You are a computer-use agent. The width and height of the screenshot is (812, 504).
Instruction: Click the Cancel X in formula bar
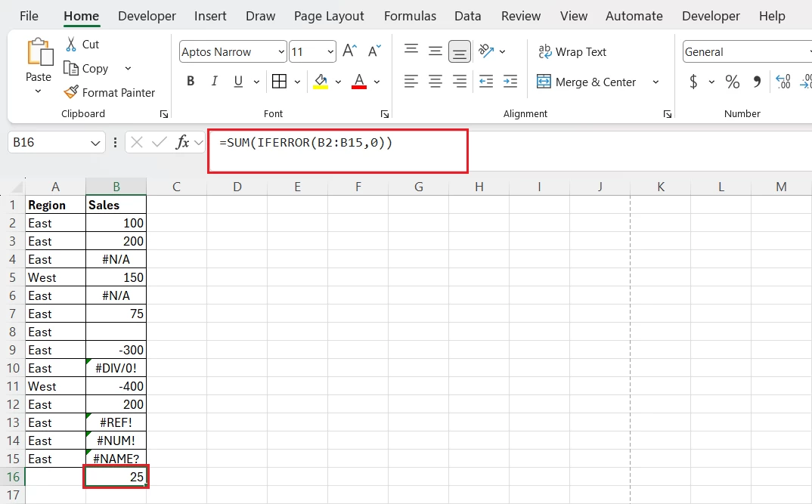click(137, 142)
